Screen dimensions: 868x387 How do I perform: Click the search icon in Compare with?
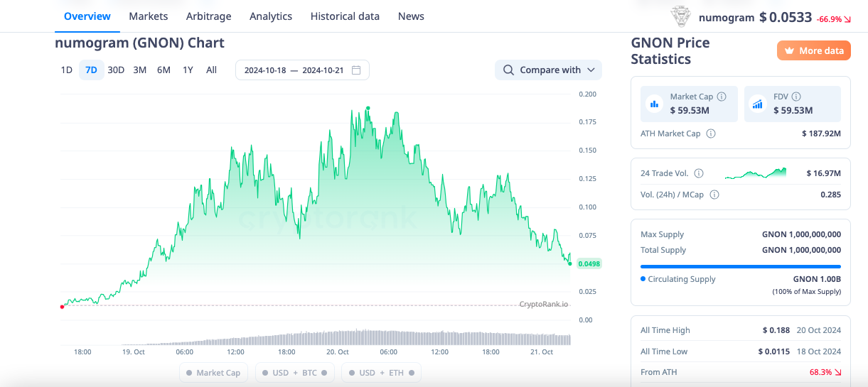pyautogui.click(x=508, y=70)
